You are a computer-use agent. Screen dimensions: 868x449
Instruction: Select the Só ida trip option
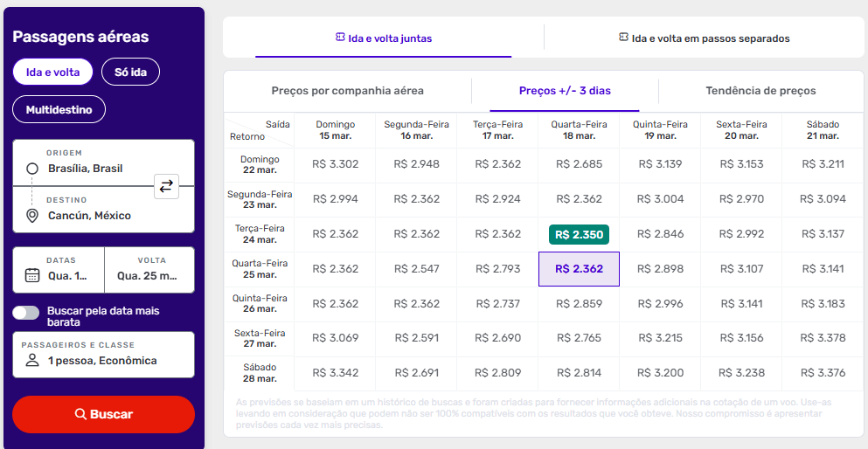pos(130,73)
